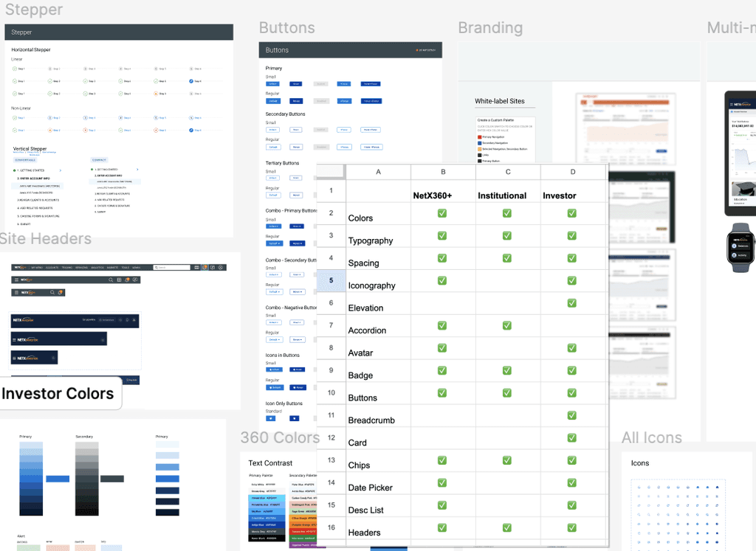
Task: Select the smartwatch mockup in Multi frame
Action: tap(740, 248)
